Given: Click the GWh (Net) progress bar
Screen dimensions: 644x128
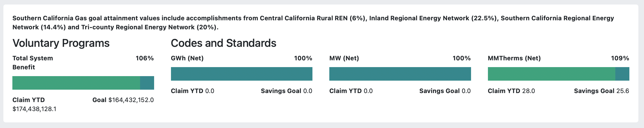Looking at the screenshot, I should [242, 74].
